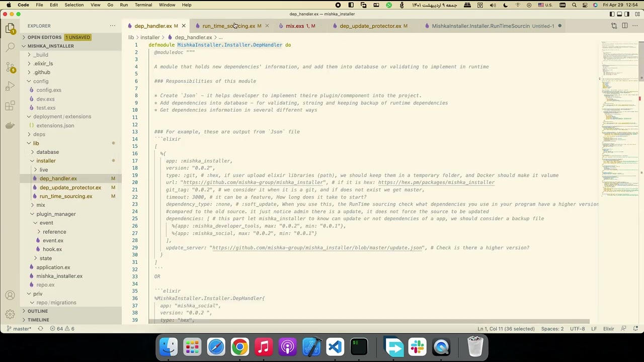The height and width of the screenshot is (362, 644).
Task: Open editor More Actions ellipsis menu
Action: pos(635,26)
